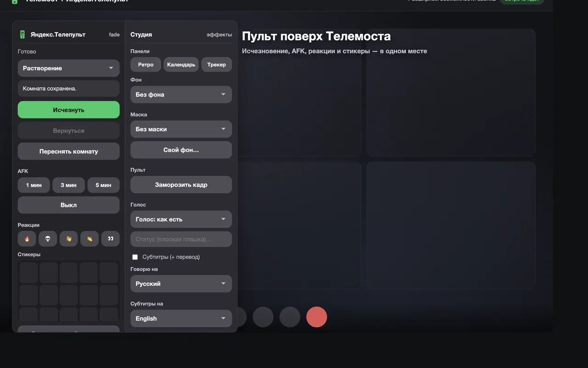Image resolution: width=588 pixels, height=368 pixels.
Task: Open the Русский speaking language dropdown
Action: click(x=181, y=284)
